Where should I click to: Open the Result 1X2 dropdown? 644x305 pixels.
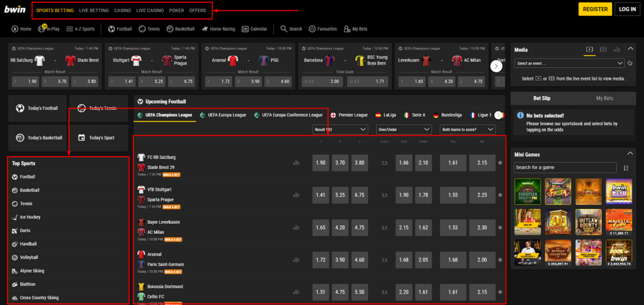340,130
